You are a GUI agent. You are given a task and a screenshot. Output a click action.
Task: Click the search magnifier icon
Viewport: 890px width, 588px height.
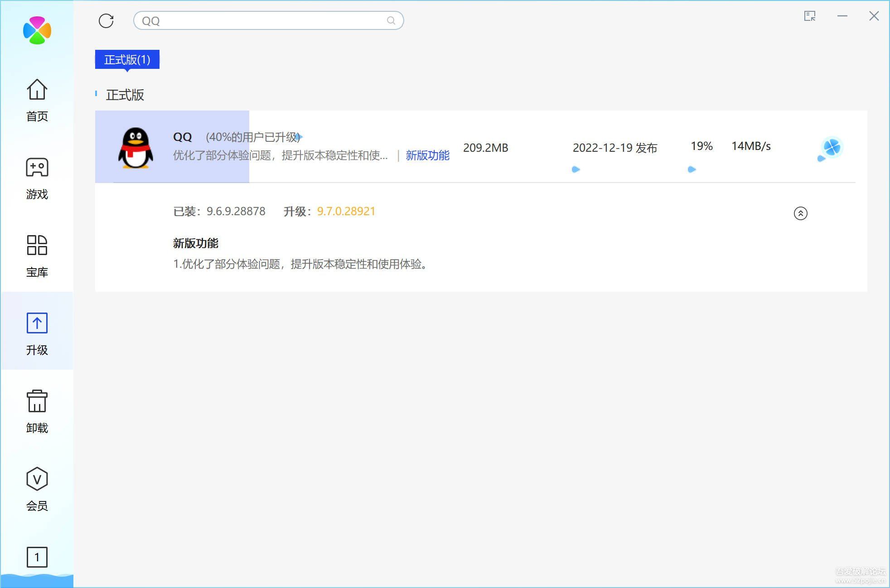point(391,20)
